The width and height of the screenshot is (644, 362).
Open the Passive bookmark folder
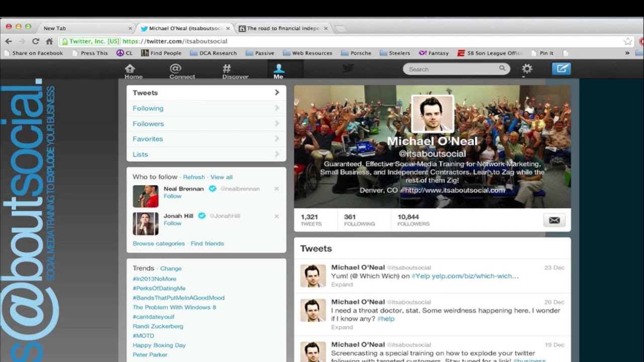[260, 53]
